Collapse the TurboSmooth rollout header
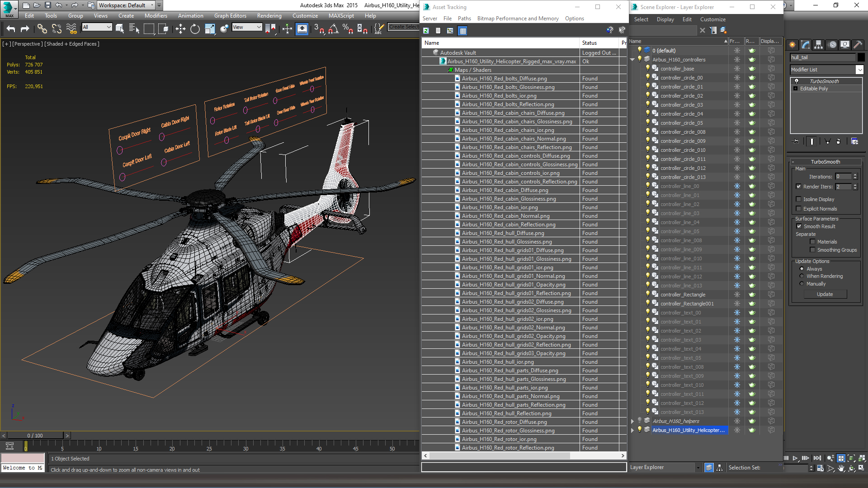The image size is (868, 488). pos(826,162)
